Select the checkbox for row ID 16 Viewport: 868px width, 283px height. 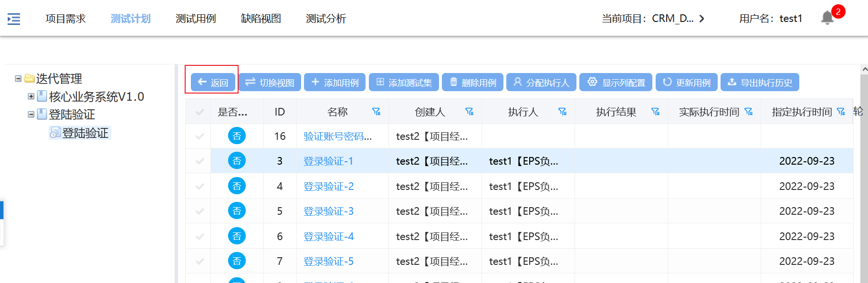(x=200, y=136)
